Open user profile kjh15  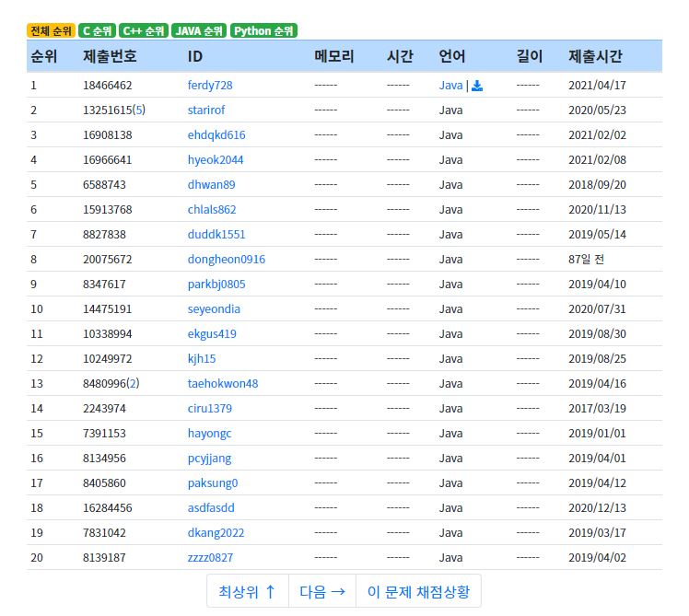click(202, 358)
